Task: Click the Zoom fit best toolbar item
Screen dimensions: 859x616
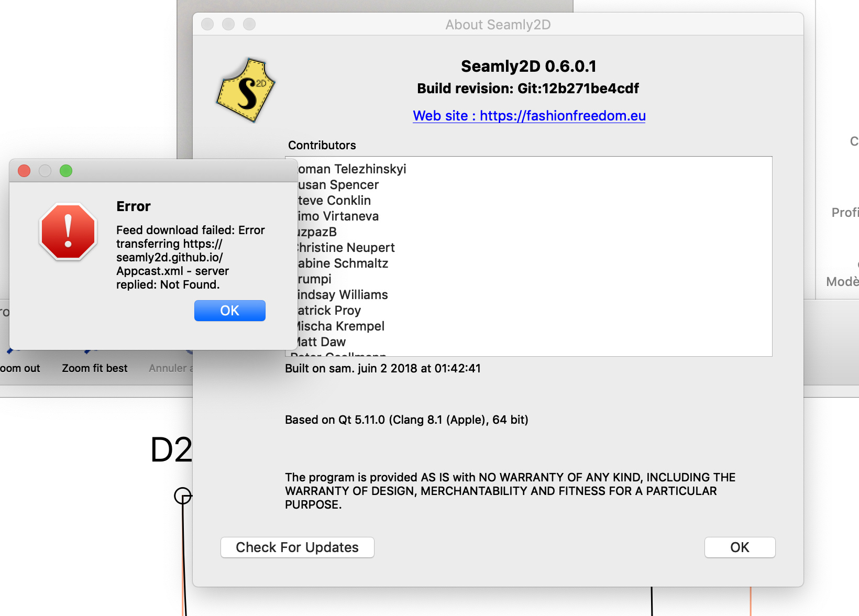Action: click(94, 368)
